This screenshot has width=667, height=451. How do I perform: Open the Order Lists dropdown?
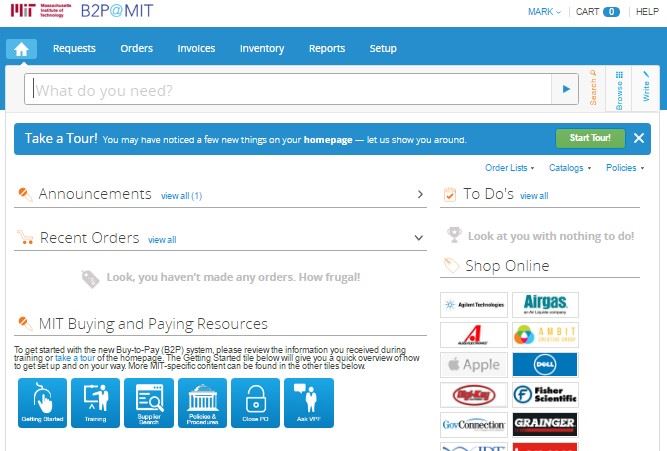pyautogui.click(x=509, y=168)
